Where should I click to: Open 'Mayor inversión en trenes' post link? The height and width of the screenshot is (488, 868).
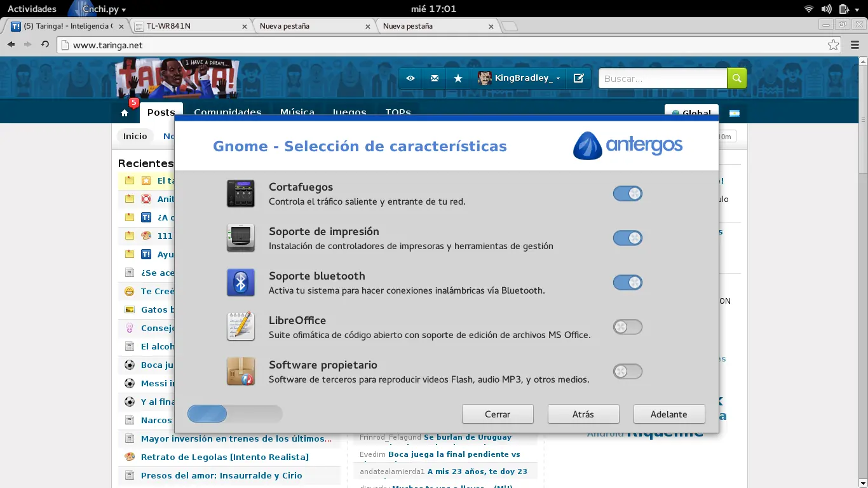(x=236, y=438)
